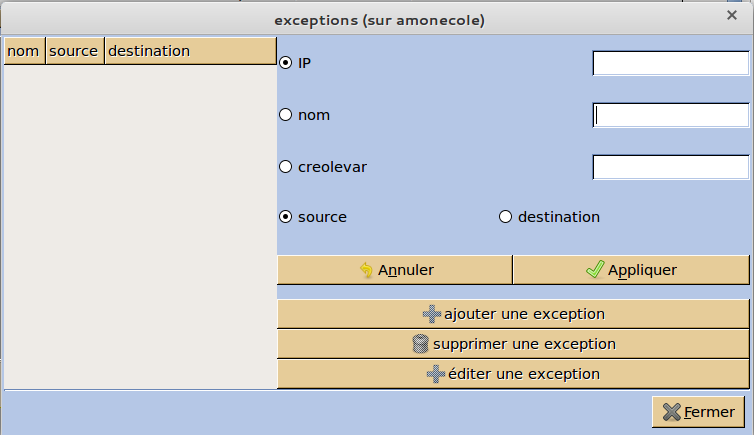
Task: Focus the IP address input field
Action: click(x=671, y=63)
